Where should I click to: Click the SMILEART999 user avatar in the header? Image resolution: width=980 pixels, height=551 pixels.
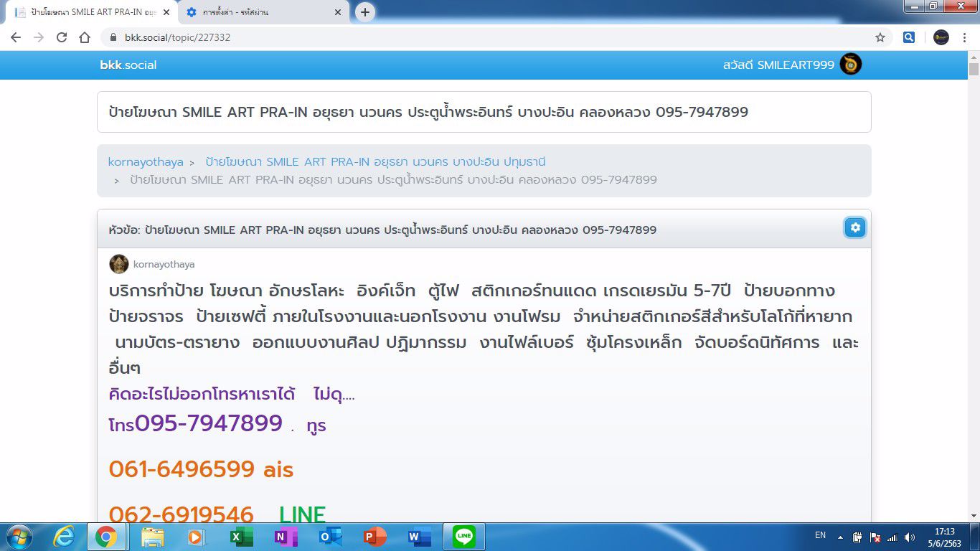tap(851, 65)
